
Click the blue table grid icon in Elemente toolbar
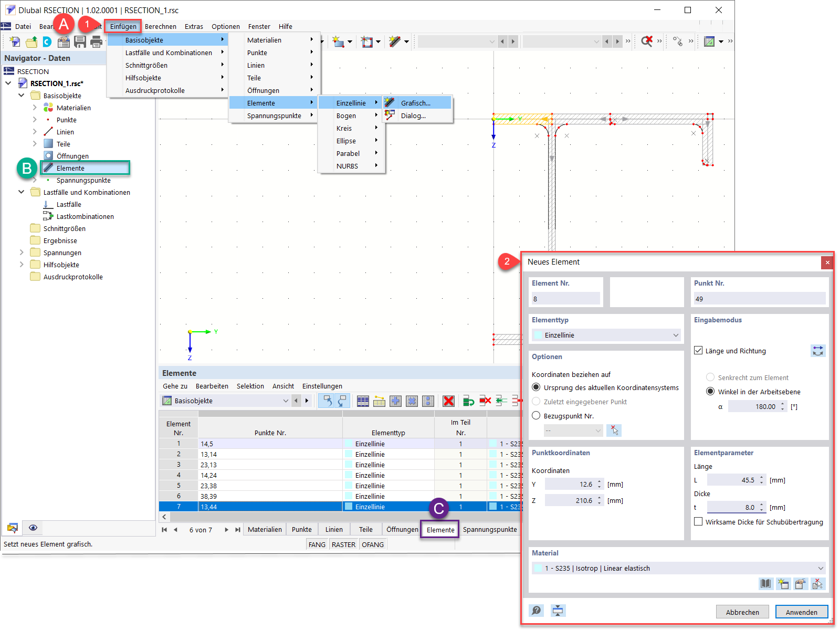363,401
